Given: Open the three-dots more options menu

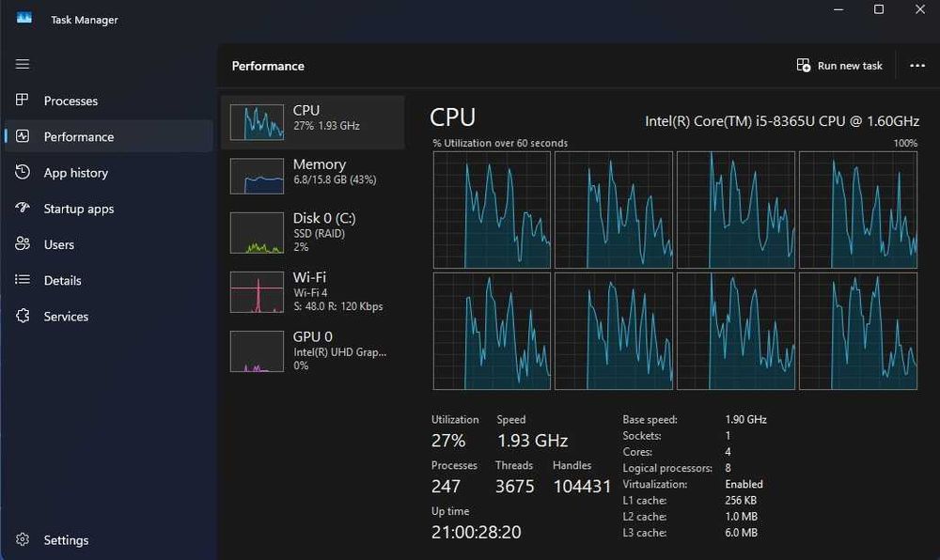Looking at the screenshot, I should coord(917,66).
